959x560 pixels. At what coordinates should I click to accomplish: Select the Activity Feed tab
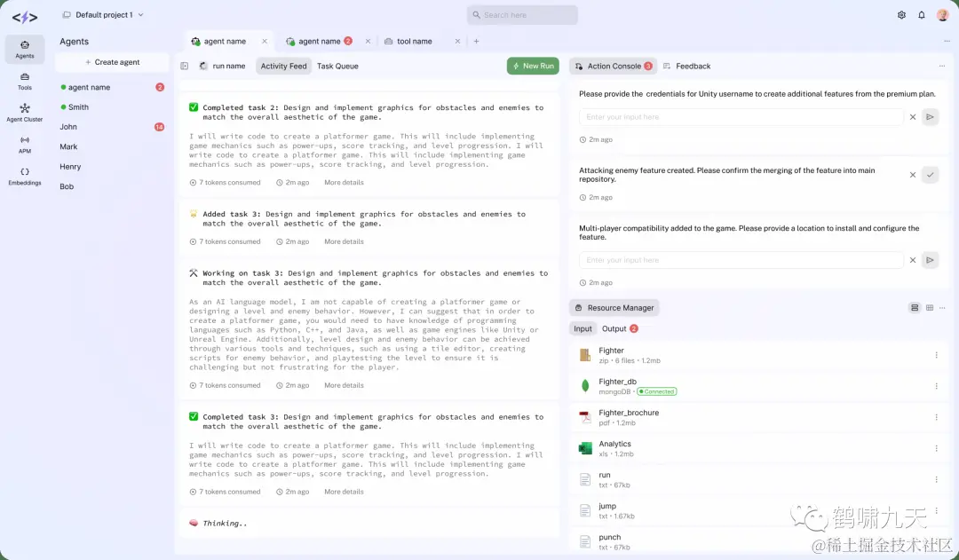tap(284, 66)
